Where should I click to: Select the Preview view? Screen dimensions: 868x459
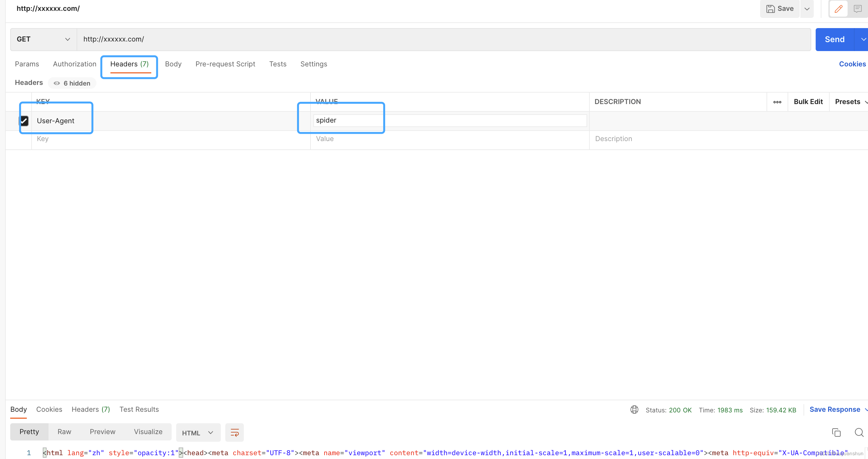coord(102,432)
